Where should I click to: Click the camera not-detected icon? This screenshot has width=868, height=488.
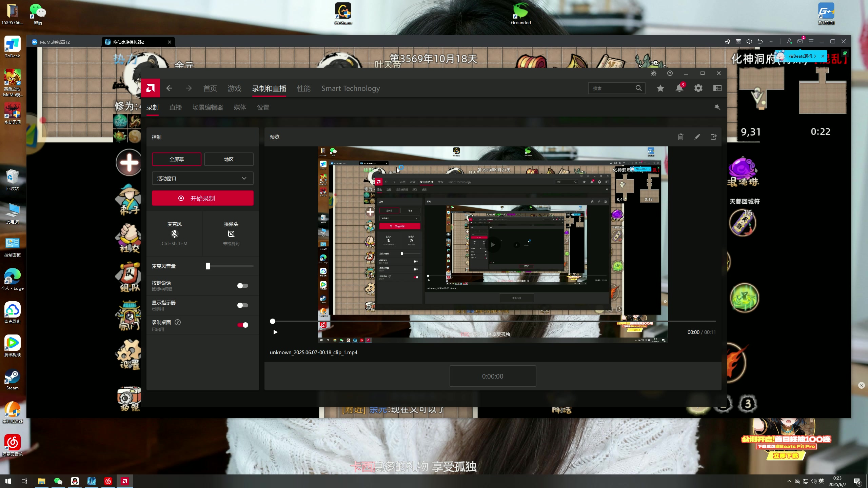(x=231, y=234)
